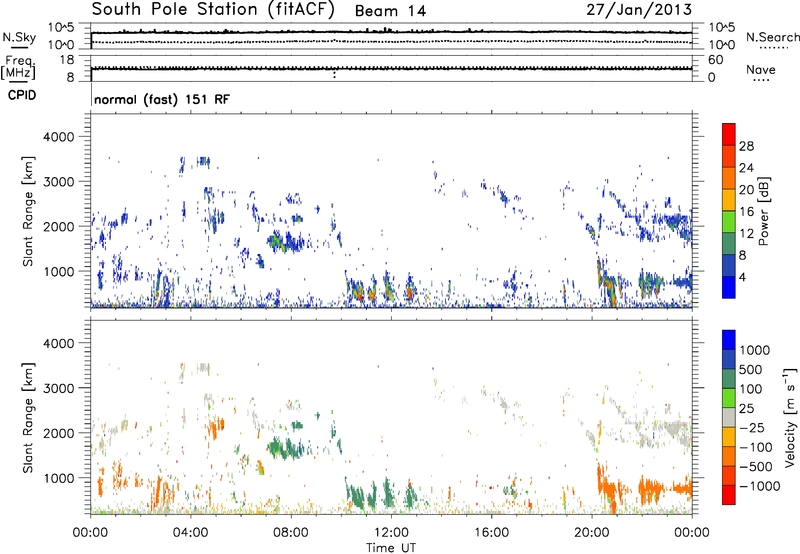Click the 'Power [dB]' color bar label

point(763,211)
